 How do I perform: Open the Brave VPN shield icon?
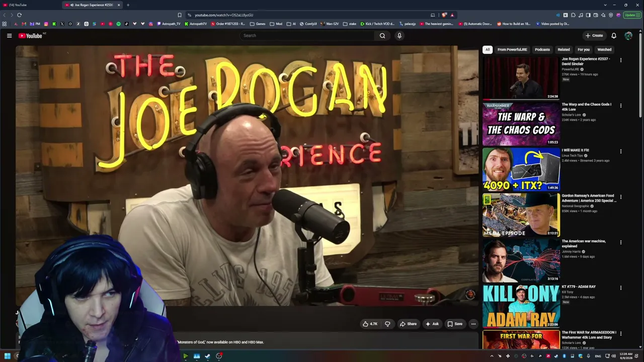611,15
